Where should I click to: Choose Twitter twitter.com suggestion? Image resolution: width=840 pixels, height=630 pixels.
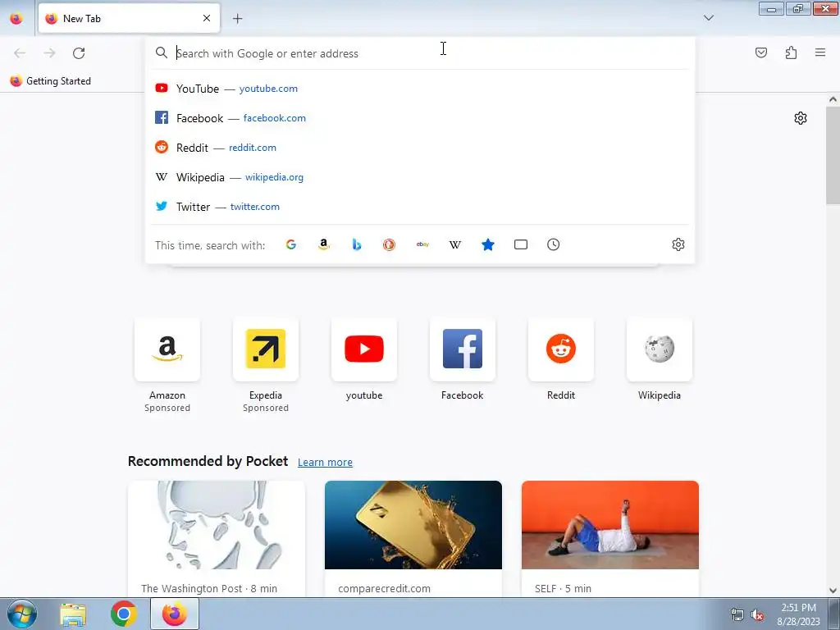pyautogui.click(x=421, y=207)
